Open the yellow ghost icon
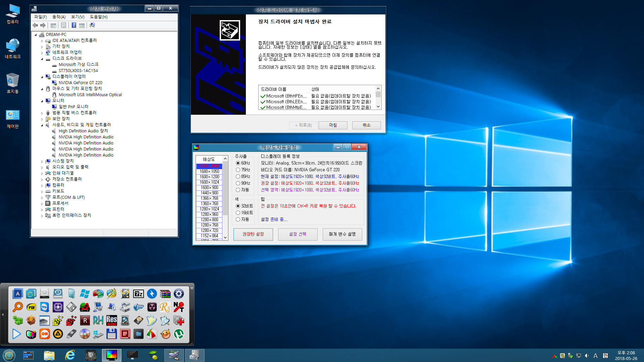Screen dimensions: 644x362 pyautogui.click(x=152, y=321)
